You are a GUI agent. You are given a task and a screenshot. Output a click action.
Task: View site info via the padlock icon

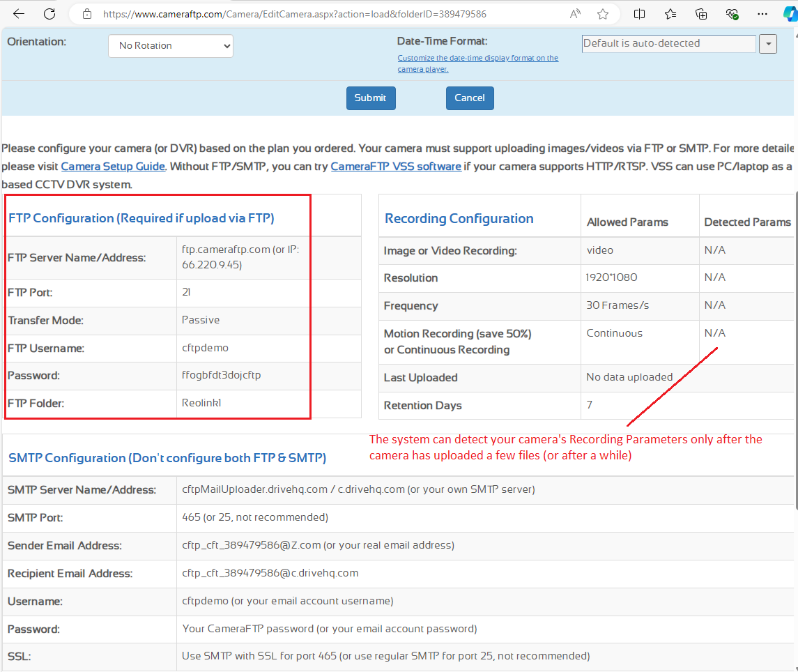87,14
